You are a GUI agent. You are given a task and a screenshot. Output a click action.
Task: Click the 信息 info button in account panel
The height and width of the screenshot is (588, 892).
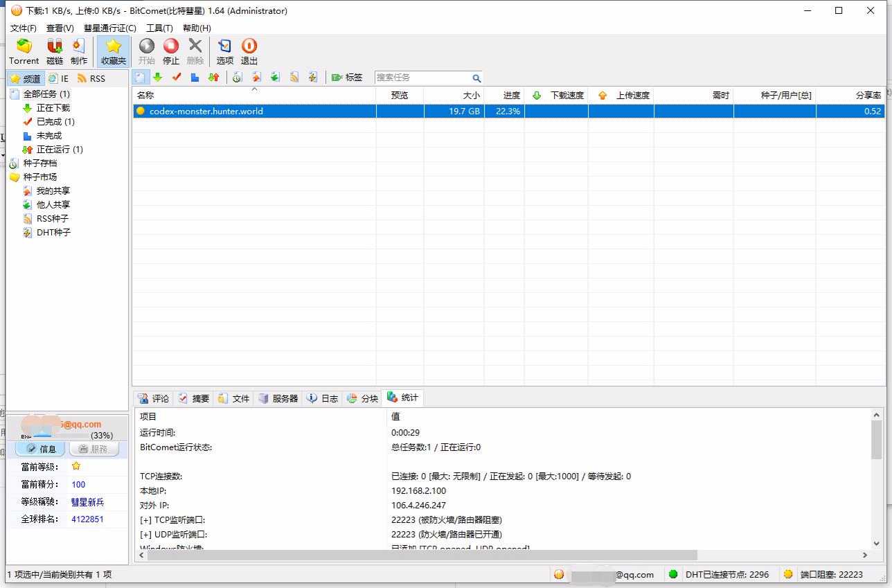coord(41,449)
